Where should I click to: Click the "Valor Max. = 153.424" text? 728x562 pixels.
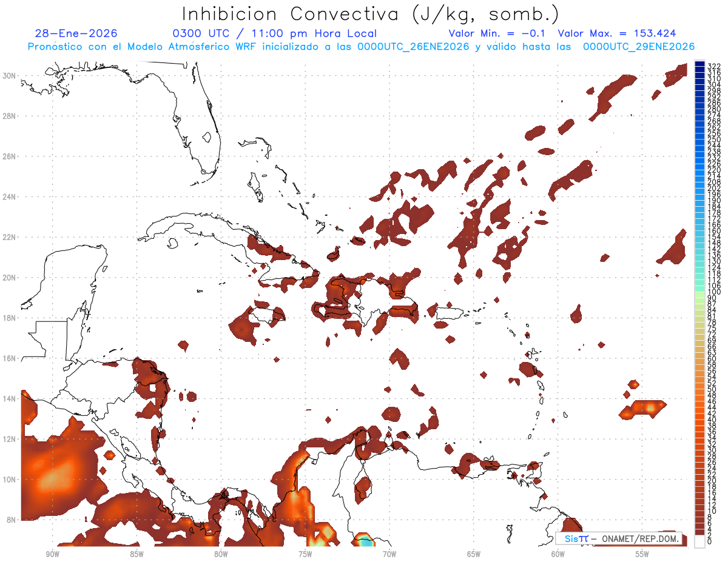click(617, 33)
